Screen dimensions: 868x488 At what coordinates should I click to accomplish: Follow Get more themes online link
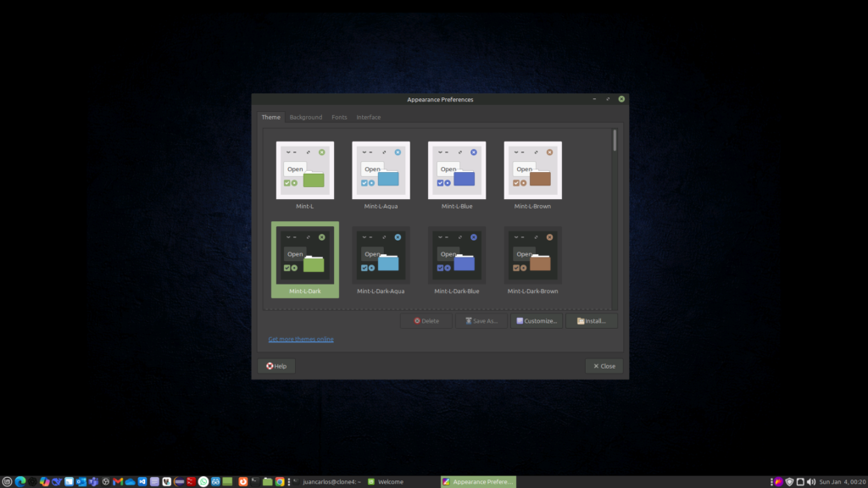[x=301, y=339]
